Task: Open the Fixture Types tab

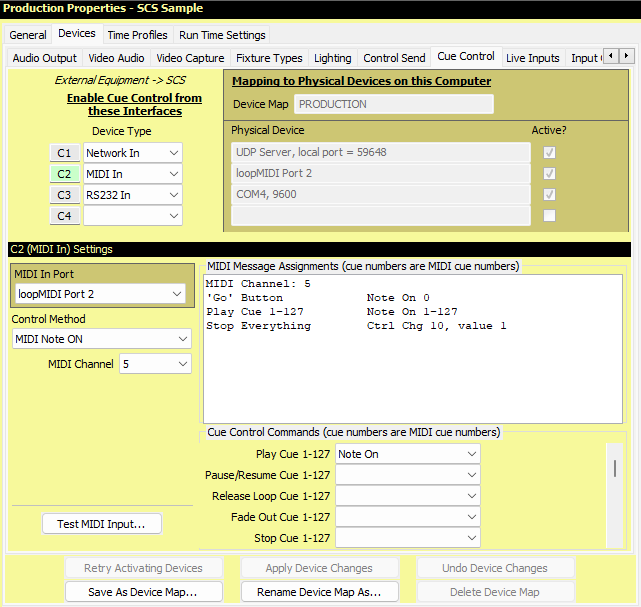Action: tap(269, 58)
